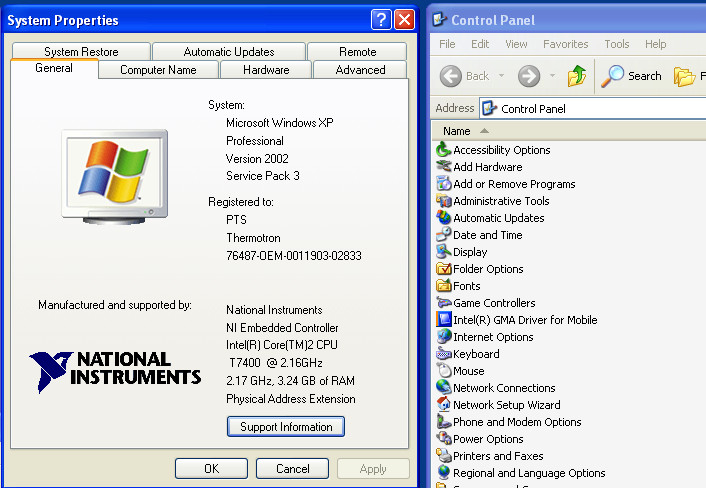Open the Phone and Modem Options icon
706x488 pixels.
point(444,422)
